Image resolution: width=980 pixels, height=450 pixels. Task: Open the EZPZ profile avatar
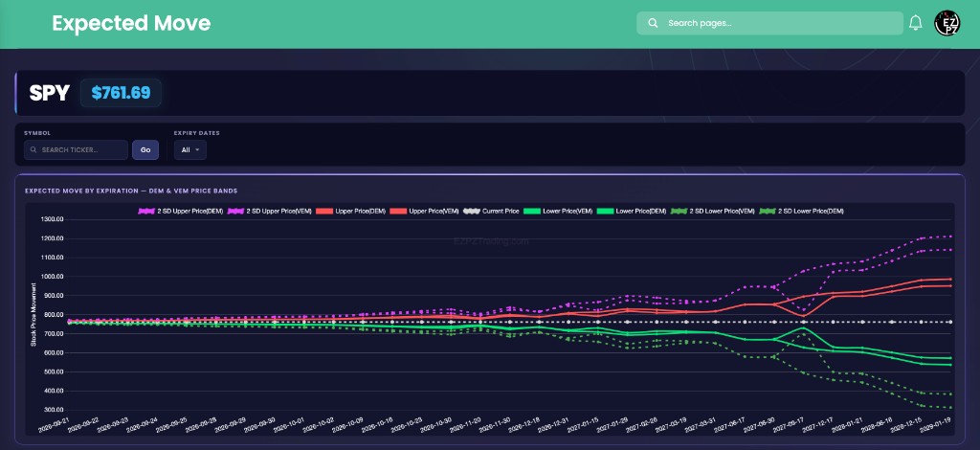point(947,23)
